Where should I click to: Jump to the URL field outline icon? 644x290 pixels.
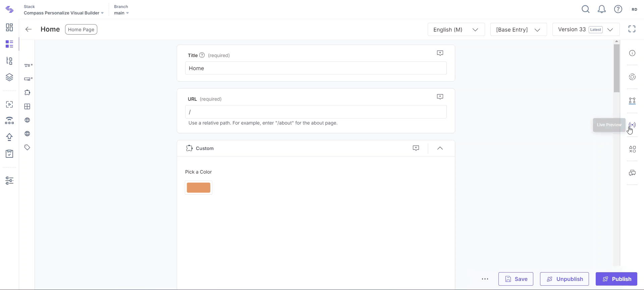28,79
